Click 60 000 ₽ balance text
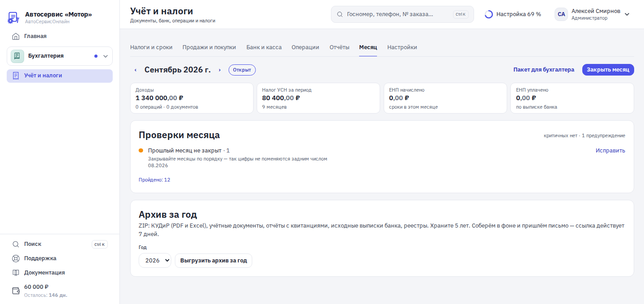 tap(36, 287)
